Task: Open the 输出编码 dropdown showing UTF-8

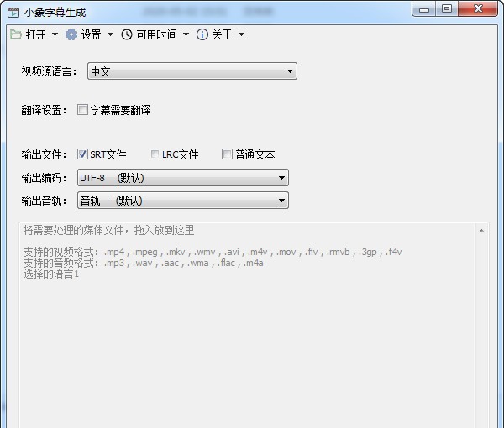Action: [x=183, y=178]
